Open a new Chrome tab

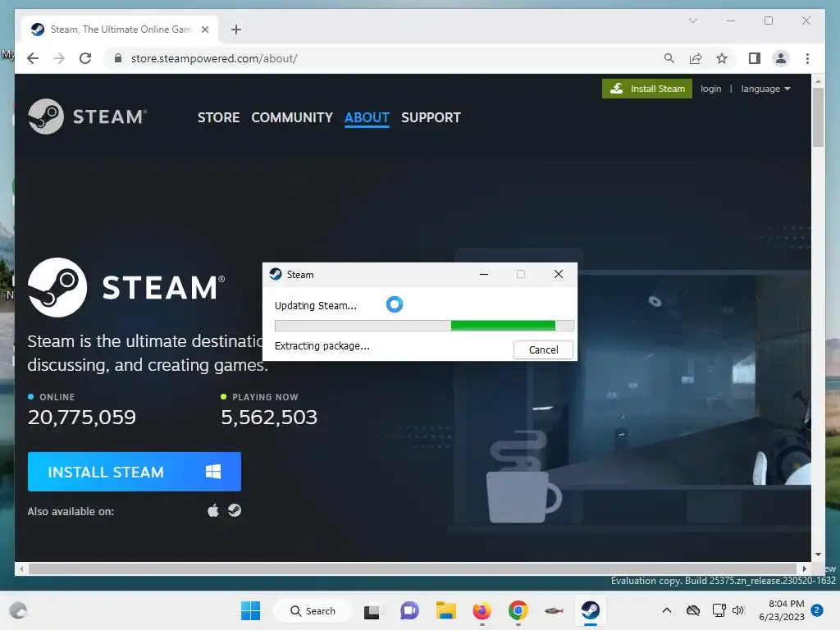coord(236,30)
